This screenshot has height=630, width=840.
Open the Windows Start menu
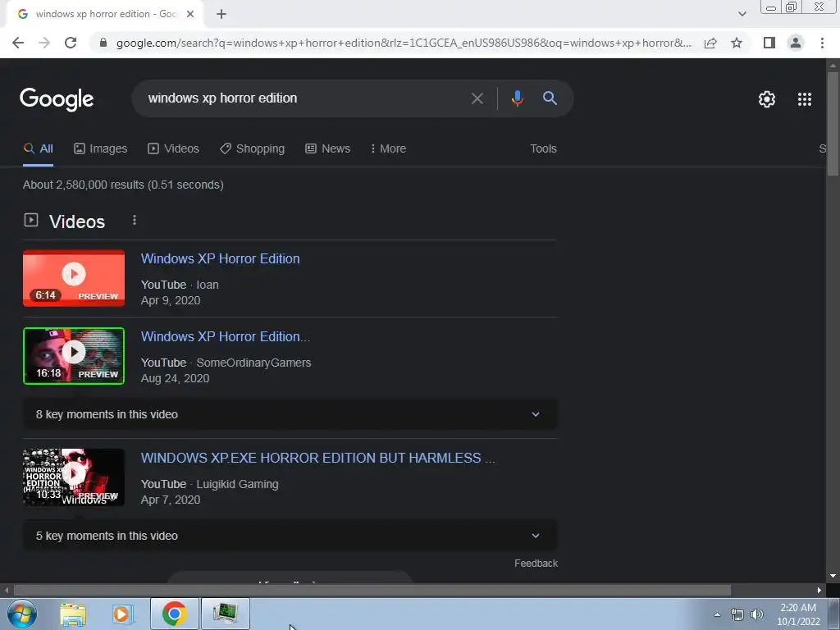pos(22,614)
